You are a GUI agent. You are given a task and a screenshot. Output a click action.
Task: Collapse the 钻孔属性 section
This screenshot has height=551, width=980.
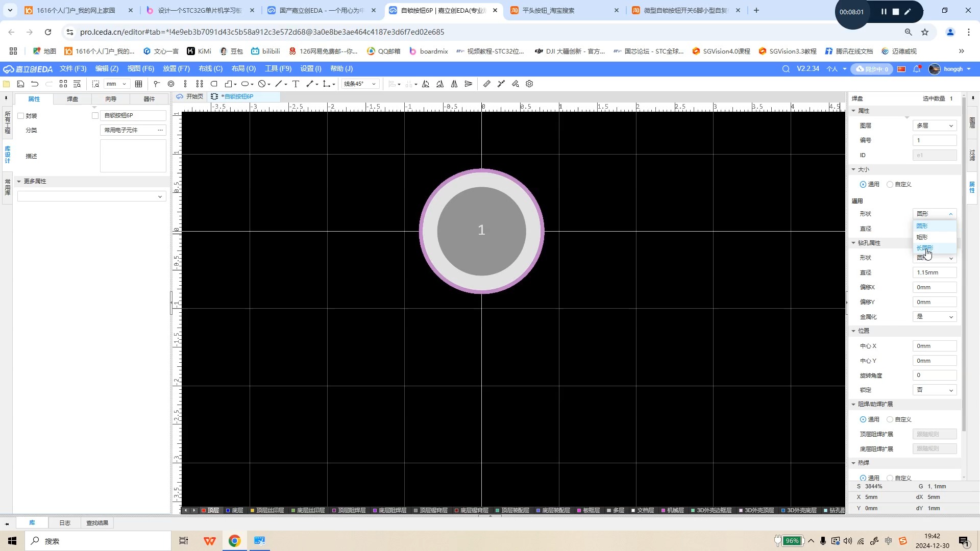pyautogui.click(x=853, y=243)
